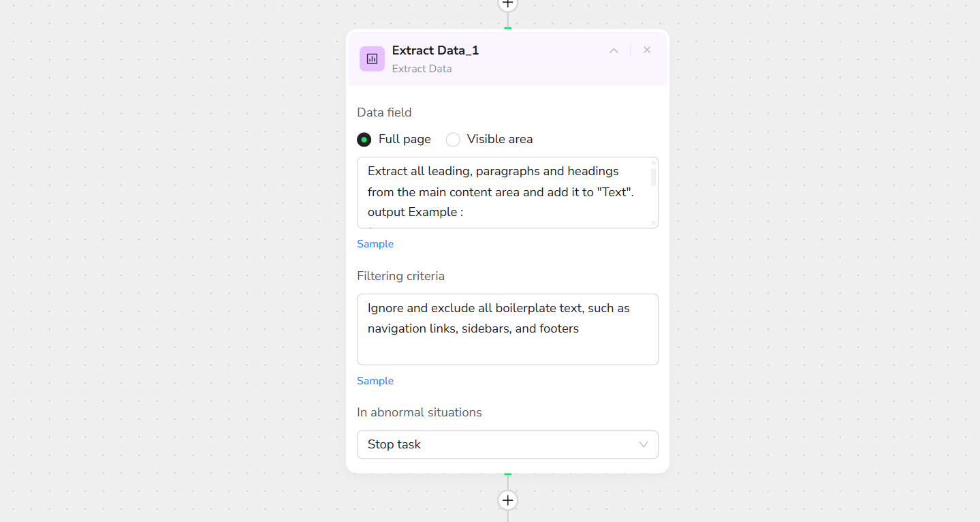This screenshot has height=522, width=980.
Task: Open the Stop task dropdown
Action: (x=507, y=444)
